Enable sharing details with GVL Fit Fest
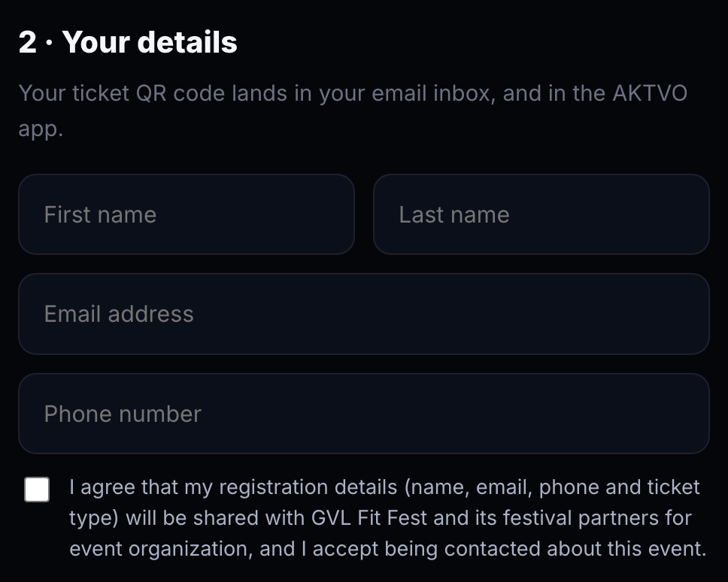The width and height of the screenshot is (728, 582). point(37,490)
